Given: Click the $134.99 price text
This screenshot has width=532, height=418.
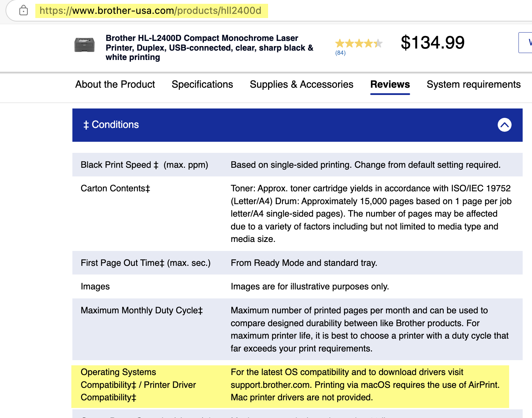Looking at the screenshot, I should pyautogui.click(x=432, y=43).
